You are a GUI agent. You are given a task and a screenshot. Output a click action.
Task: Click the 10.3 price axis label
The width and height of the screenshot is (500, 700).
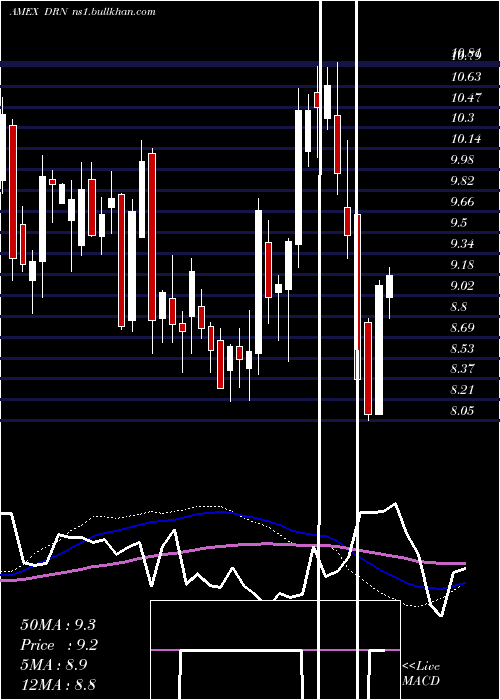tap(462, 118)
